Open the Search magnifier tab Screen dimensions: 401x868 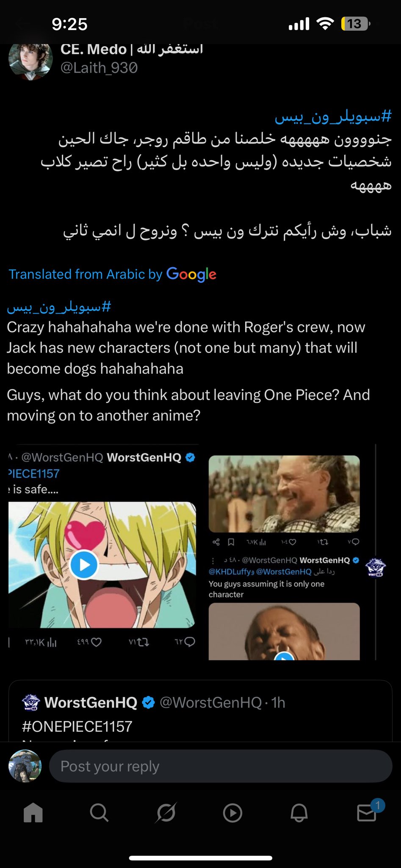point(100,812)
